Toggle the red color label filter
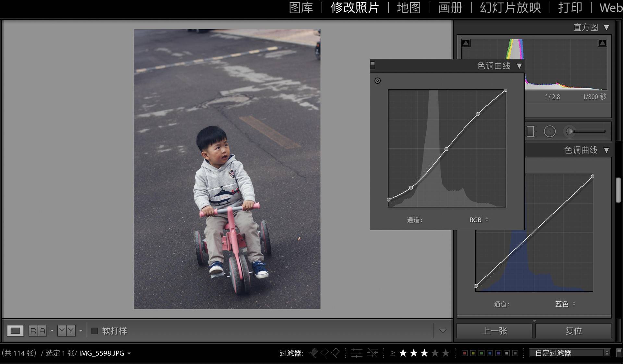The width and height of the screenshot is (623, 364). click(x=465, y=353)
